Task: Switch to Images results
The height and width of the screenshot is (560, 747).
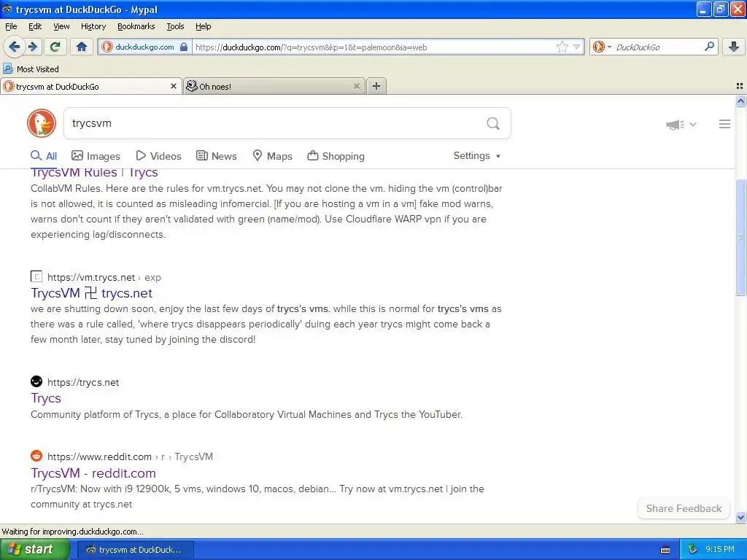Action: click(x=96, y=156)
